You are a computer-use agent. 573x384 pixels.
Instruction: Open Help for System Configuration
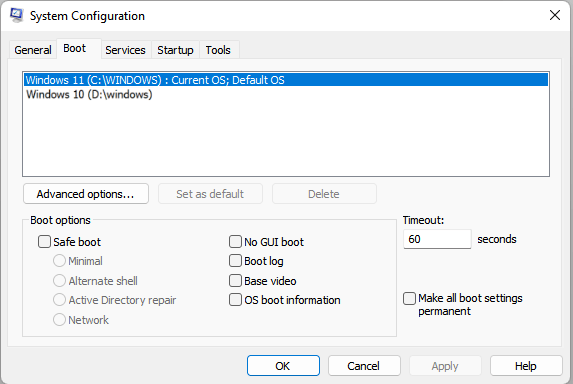(526, 366)
